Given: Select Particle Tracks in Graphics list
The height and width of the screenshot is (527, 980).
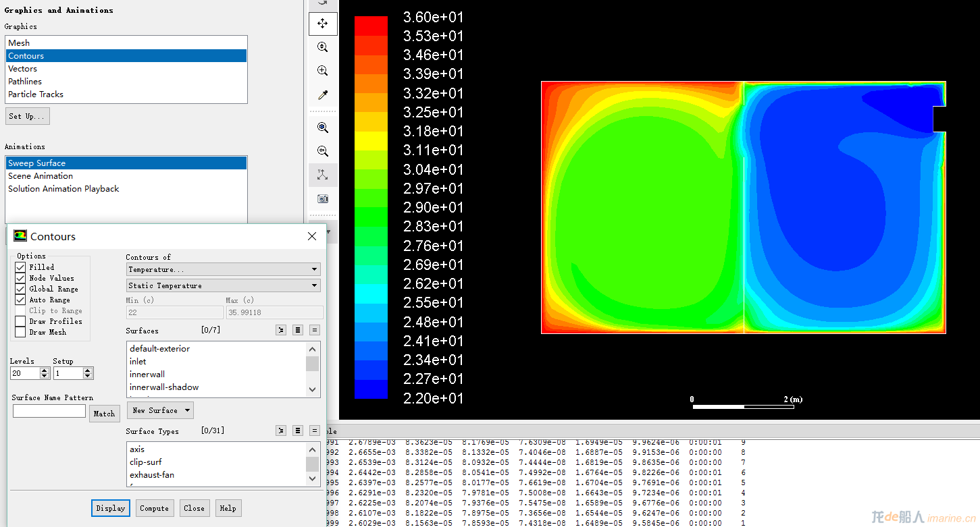Looking at the screenshot, I should tap(126, 94).
